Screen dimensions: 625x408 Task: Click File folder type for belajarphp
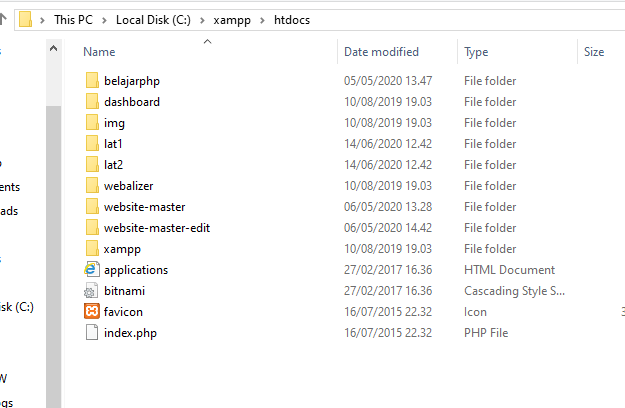(490, 81)
